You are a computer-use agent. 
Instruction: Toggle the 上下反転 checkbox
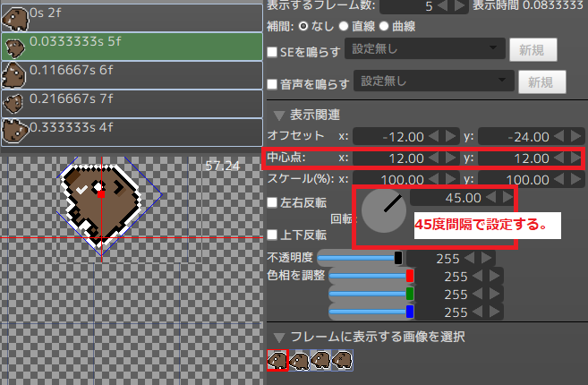click(272, 235)
